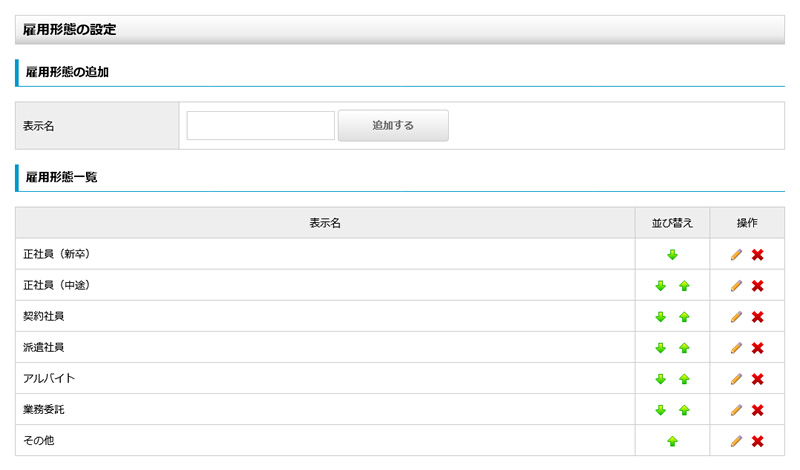Move 正社員（中途） down one position
The width and height of the screenshot is (800, 470).
click(x=660, y=286)
